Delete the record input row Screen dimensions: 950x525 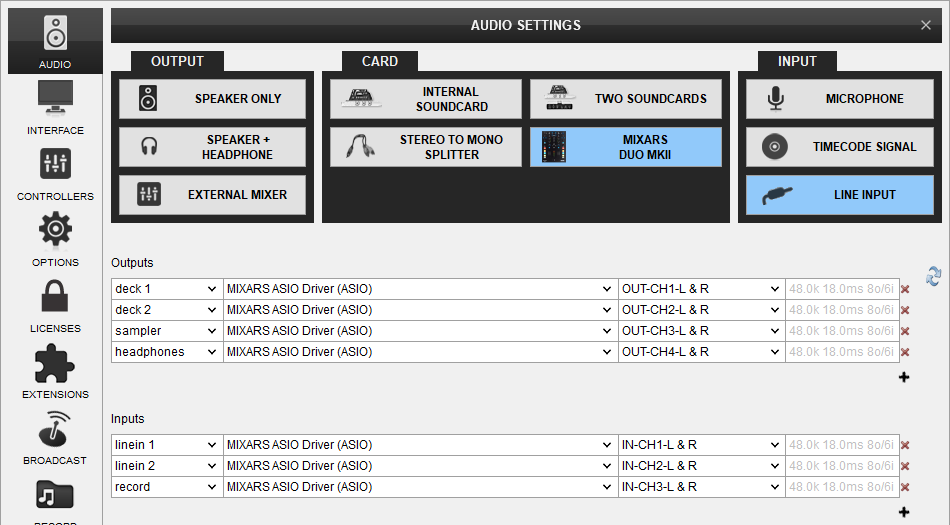(905, 488)
